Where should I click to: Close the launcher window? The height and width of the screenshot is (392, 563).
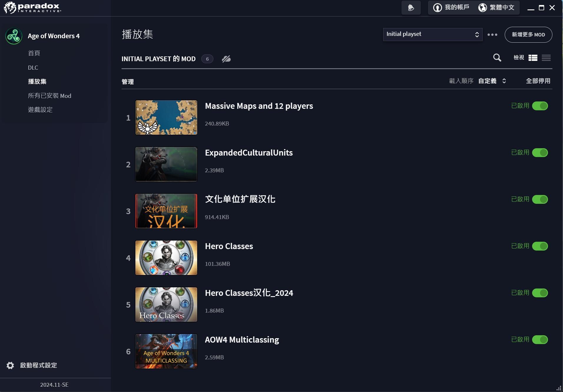552,8
